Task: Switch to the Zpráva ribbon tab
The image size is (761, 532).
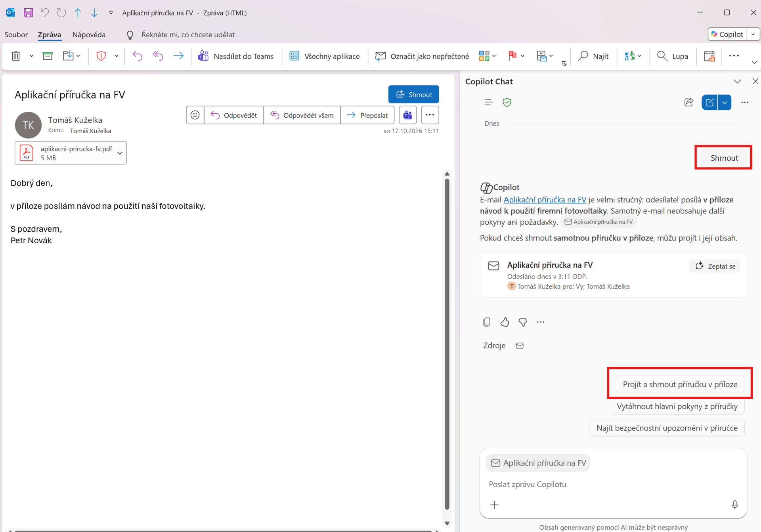Action: (50, 34)
